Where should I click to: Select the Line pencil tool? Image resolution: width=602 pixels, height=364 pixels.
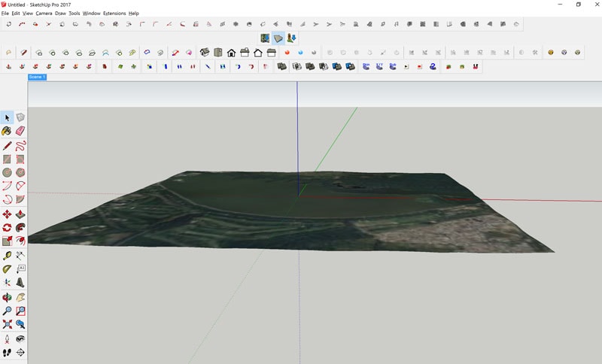click(x=7, y=146)
